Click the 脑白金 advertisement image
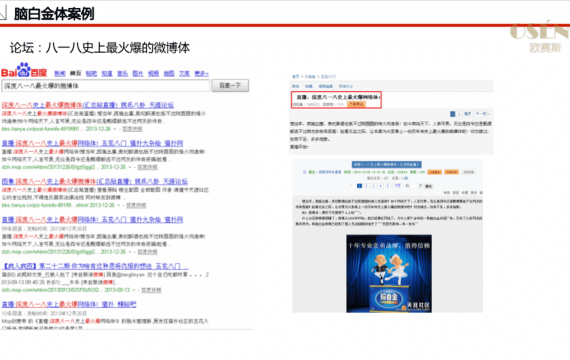This screenshot has width=570, height=360. coord(389,274)
